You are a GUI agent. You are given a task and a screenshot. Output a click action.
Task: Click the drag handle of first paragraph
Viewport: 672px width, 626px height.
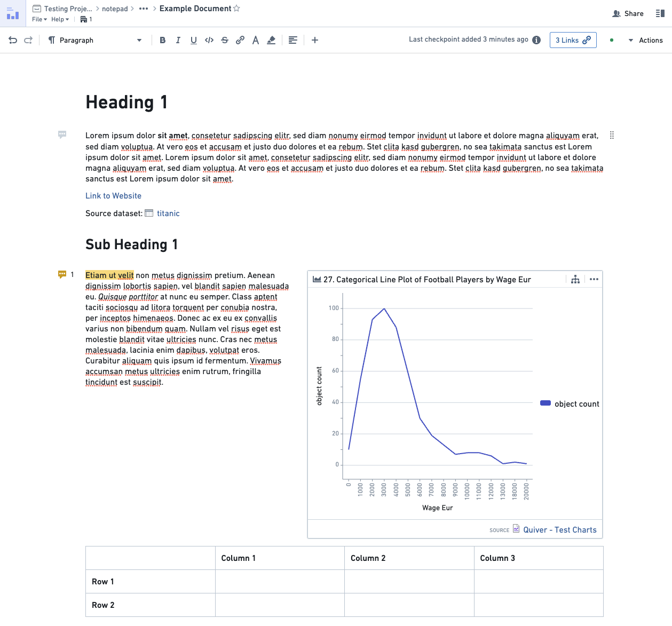[x=612, y=135]
